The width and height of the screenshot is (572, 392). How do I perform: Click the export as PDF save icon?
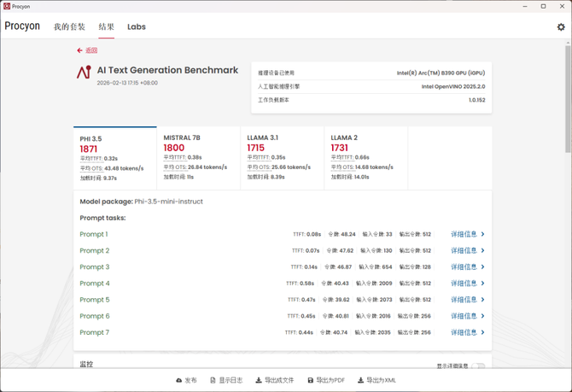pos(311,380)
